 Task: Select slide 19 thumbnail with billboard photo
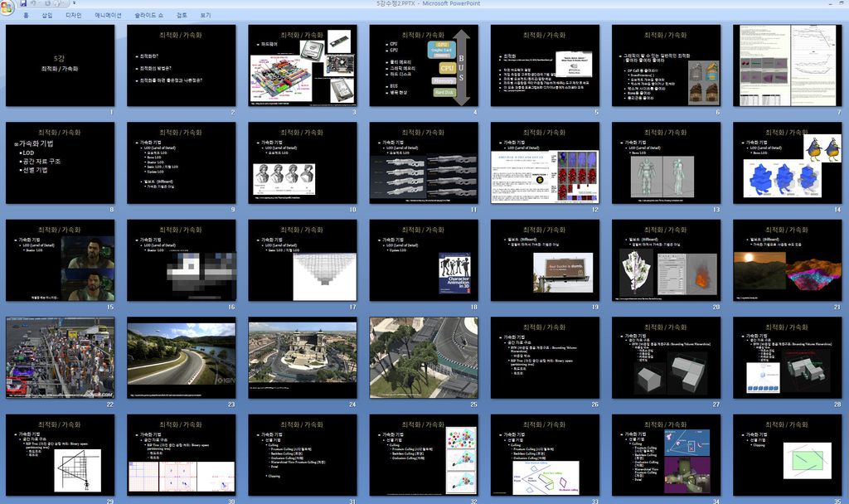click(x=546, y=260)
